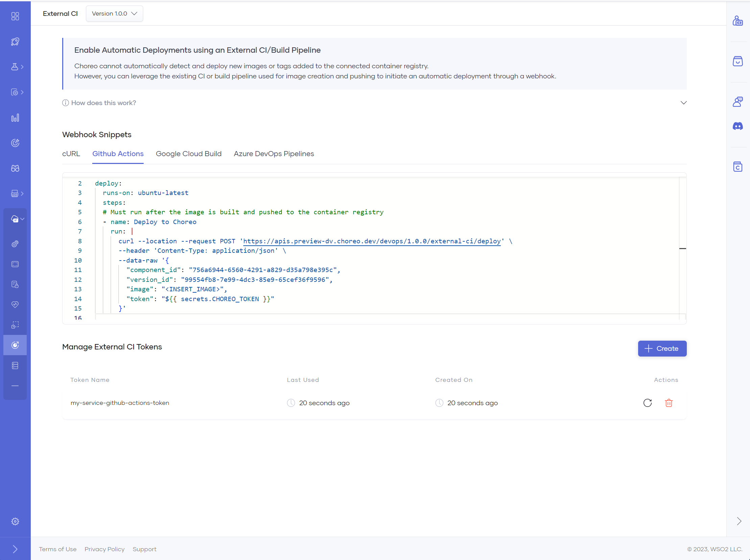Select the container box submenu icon
750x560 pixels.
point(15,264)
